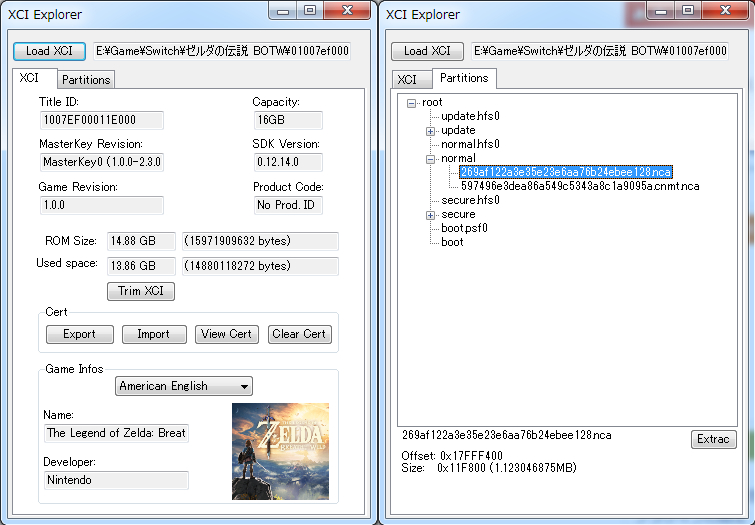Screen dimensions: 755x525
Task: Select the root tree item
Action: pyautogui.click(x=432, y=102)
